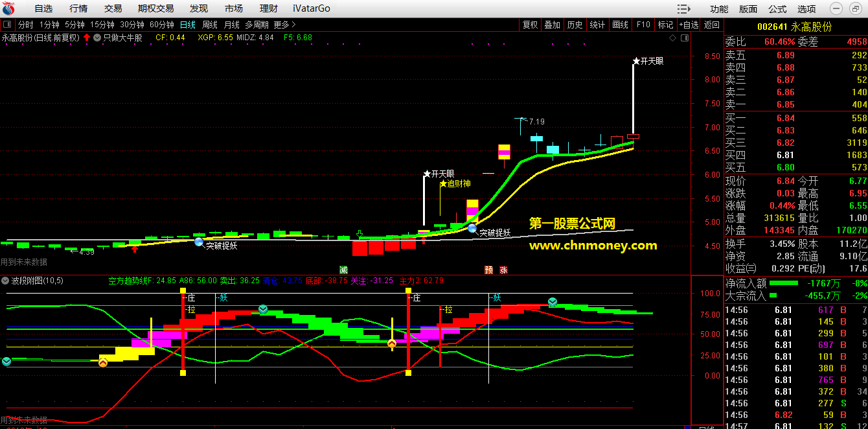Image resolution: width=868 pixels, height=429 pixels.
Task: Click the 买五 6.80 order row
Action: click(x=795, y=167)
